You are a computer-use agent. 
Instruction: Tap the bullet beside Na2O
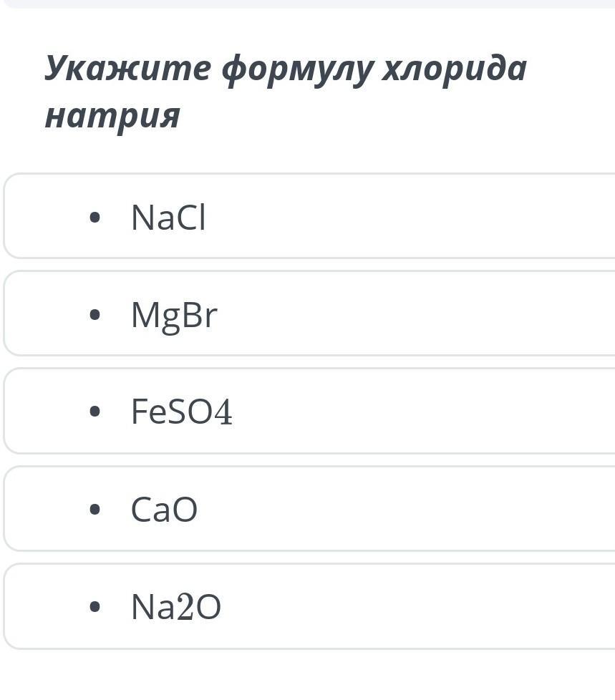coord(95,606)
